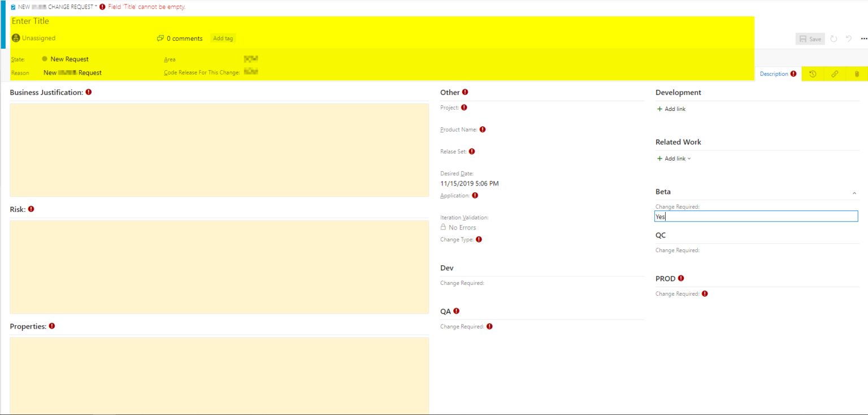This screenshot has height=415, width=868.
Task: Click the undo changes icon
Action: tap(849, 39)
